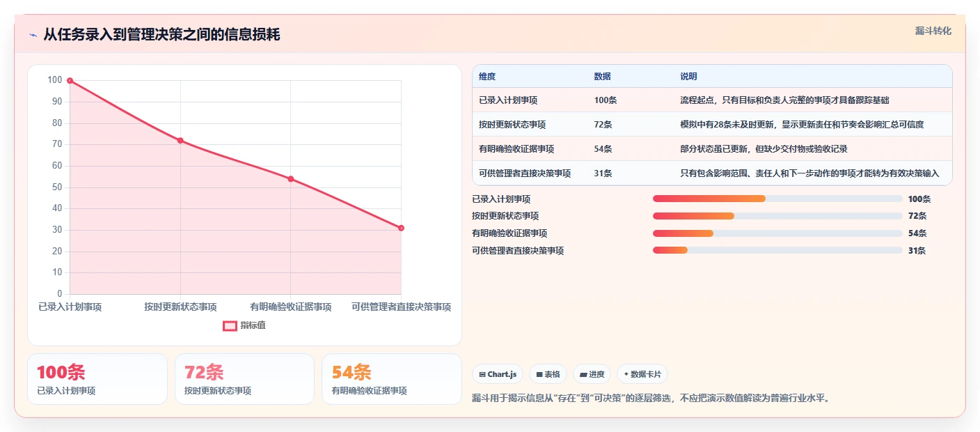Click the y-axis value 100
The height and width of the screenshot is (432, 980).
pos(55,80)
